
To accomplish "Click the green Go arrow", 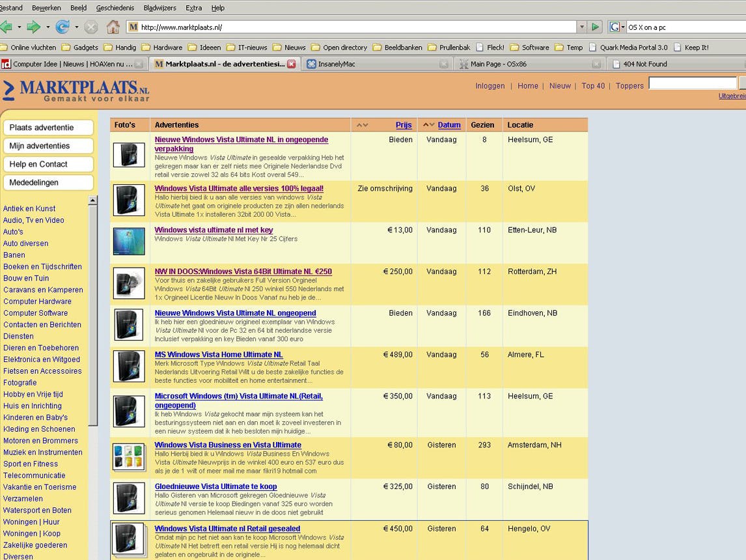I will coord(595,27).
